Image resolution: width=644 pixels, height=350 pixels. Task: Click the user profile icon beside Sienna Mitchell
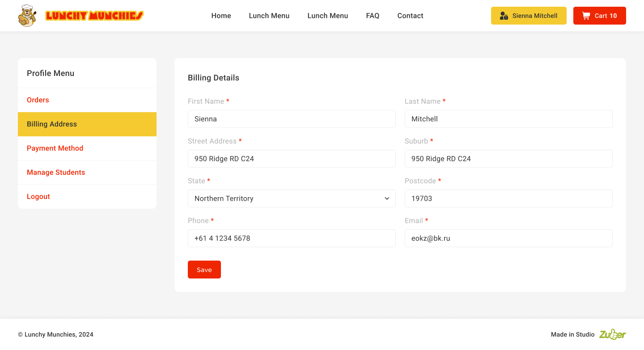[x=504, y=16]
